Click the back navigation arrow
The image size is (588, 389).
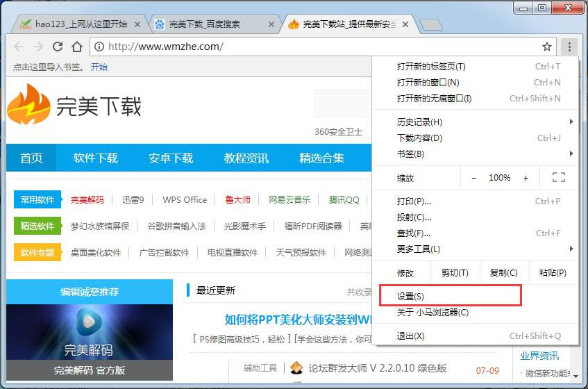(x=19, y=47)
